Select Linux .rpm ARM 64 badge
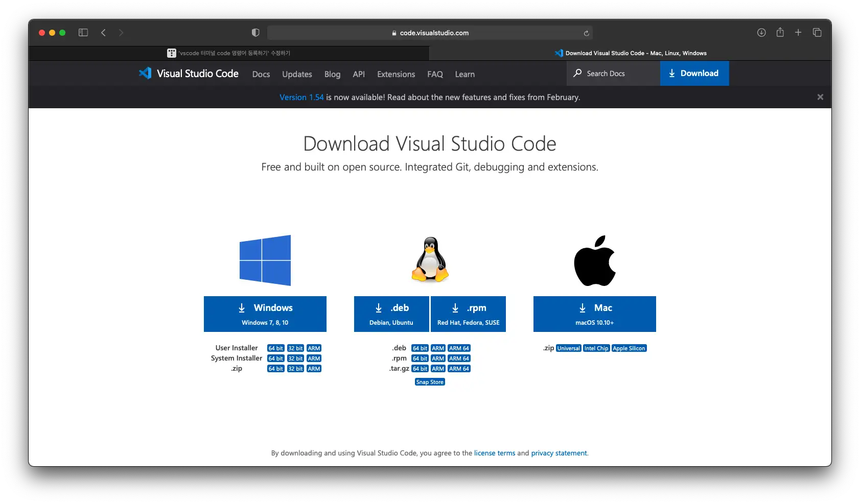860x504 pixels. (459, 358)
